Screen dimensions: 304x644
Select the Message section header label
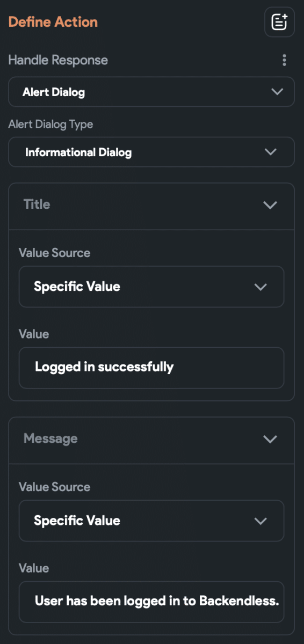click(50, 438)
